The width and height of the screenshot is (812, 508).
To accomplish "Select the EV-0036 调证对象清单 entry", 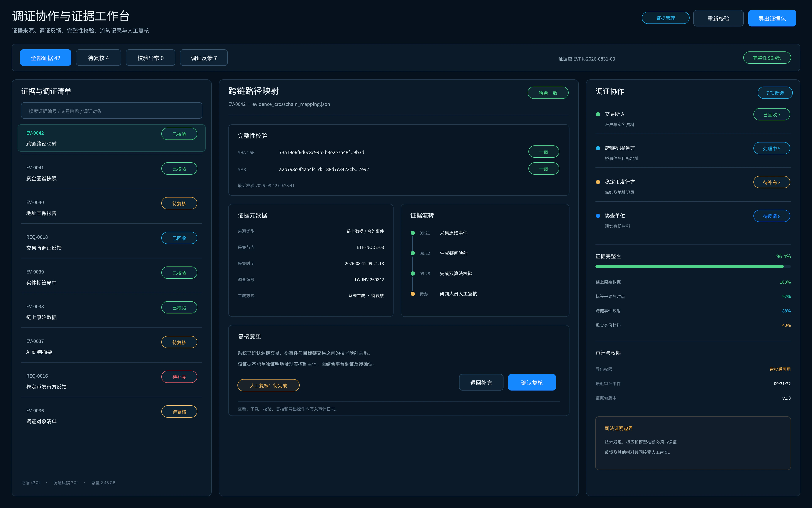I will pyautogui.click(x=111, y=416).
